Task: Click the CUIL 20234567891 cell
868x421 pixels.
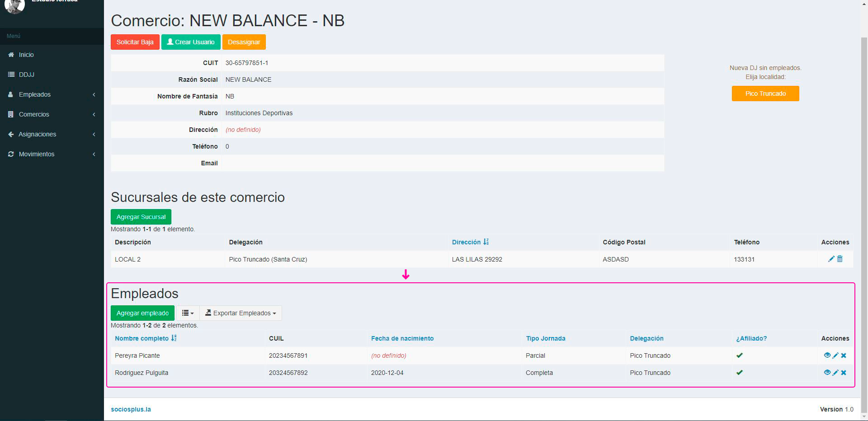Action: point(316,356)
